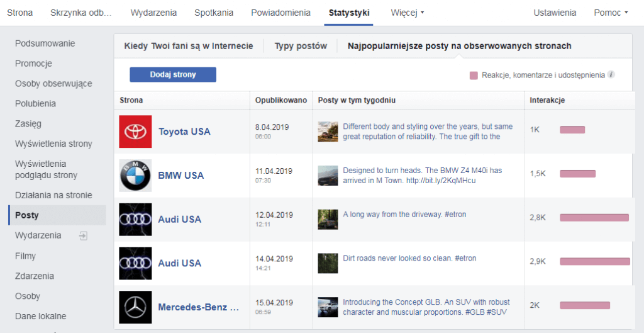Click the date 15.04.2019 in the Mercedes row

(274, 303)
